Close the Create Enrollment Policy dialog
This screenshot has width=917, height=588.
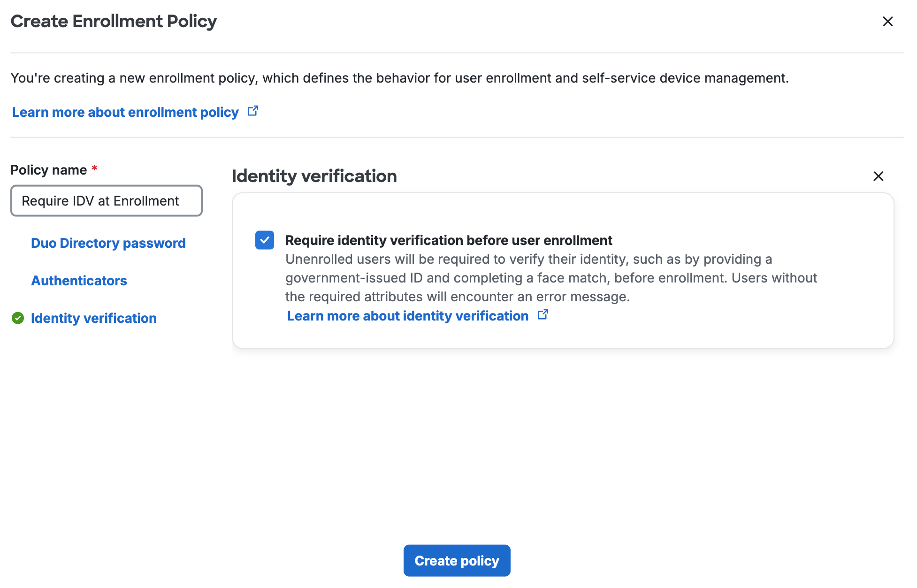coord(888,22)
